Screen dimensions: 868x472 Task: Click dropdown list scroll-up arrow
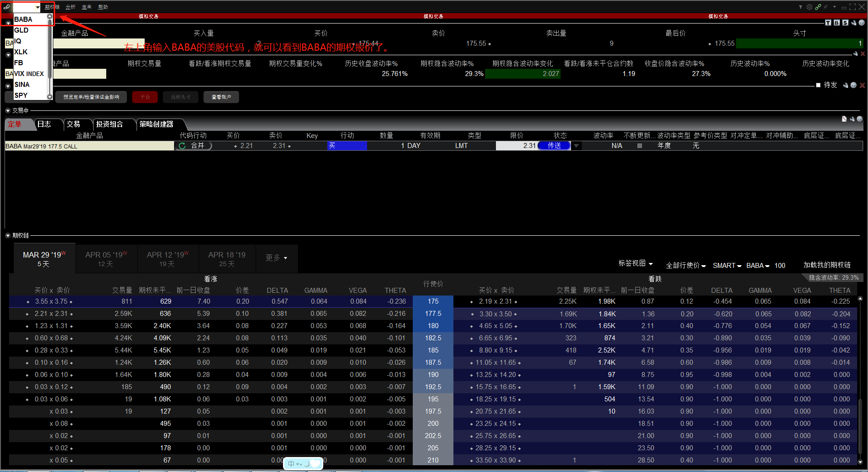(x=50, y=17)
